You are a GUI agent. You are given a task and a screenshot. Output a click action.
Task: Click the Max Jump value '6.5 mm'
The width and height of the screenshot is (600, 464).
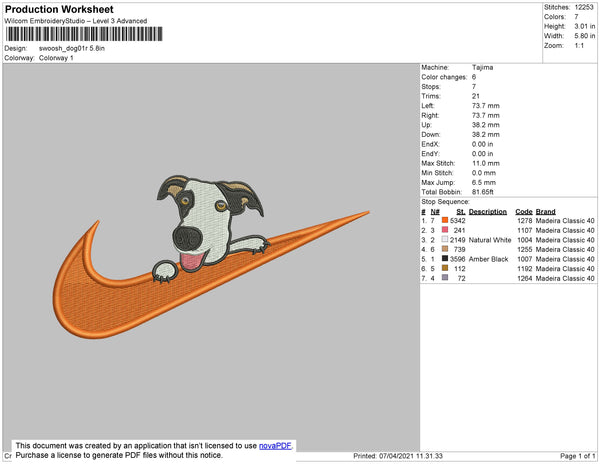(x=484, y=182)
